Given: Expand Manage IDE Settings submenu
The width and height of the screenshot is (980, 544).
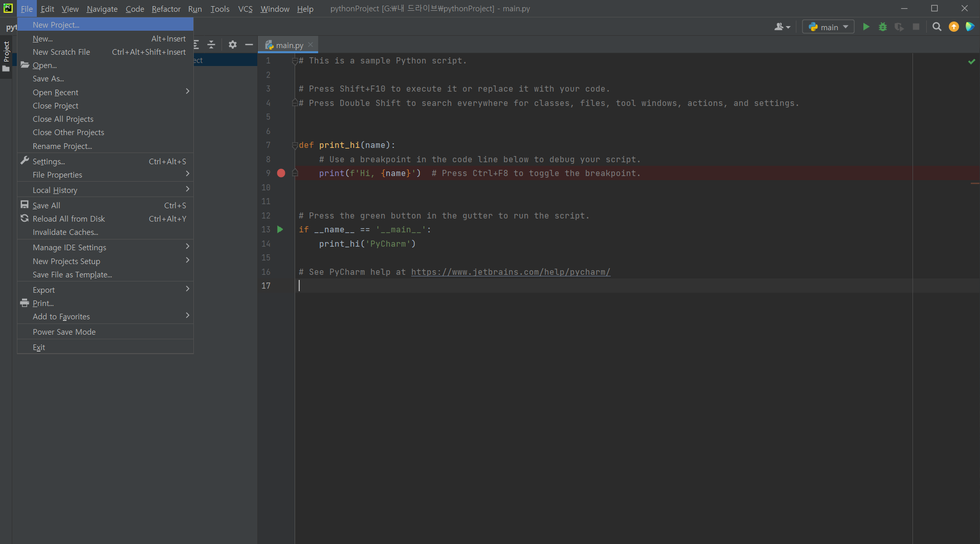Looking at the screenshot, I should point(105,247).
